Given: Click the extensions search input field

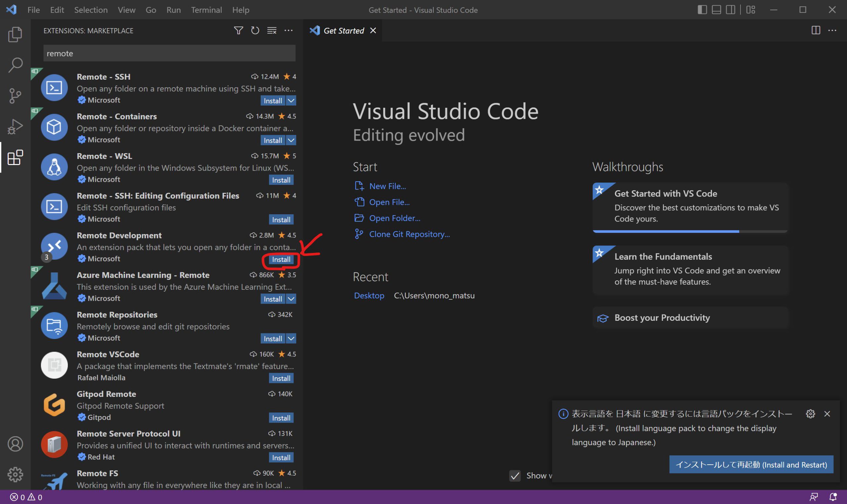Looking at the screenshot, I should pyautogui.click(x=169, y=53).
